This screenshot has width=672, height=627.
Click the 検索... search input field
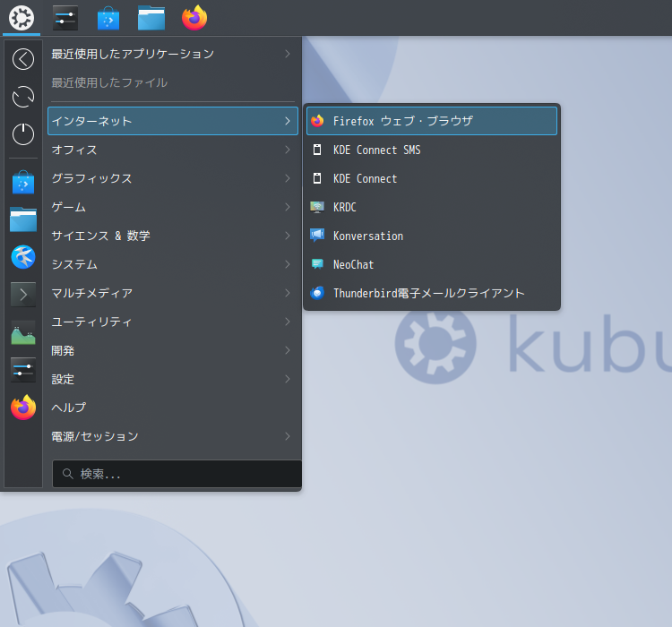click(x=177, y=474)
